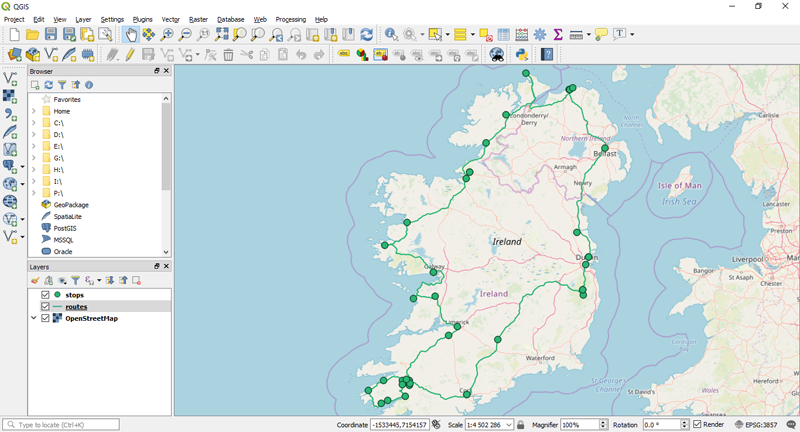
Task: Open the Project menu
Action: 14,19
